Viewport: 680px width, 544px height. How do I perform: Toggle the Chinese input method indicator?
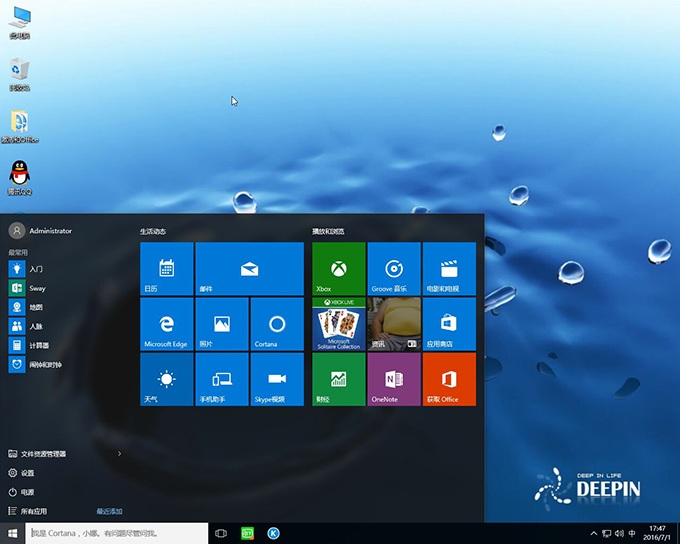pyautogui.click(x=633, y=534)
